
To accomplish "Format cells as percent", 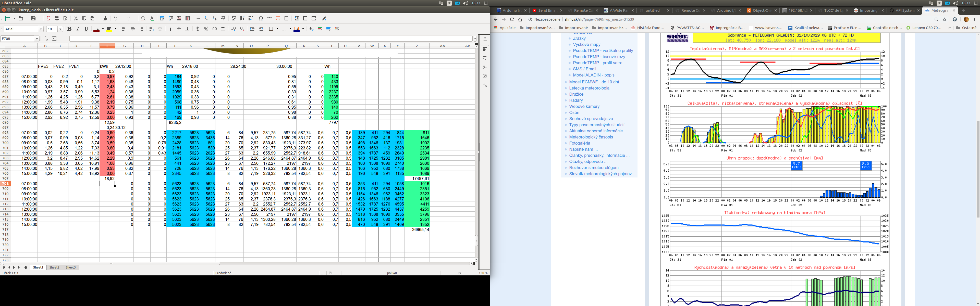I will 206,29.
